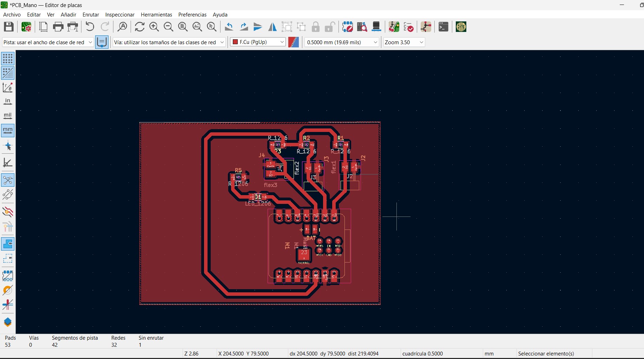Rotate selection clockwise
Screen dimensions: 644x359
point(243,27)
